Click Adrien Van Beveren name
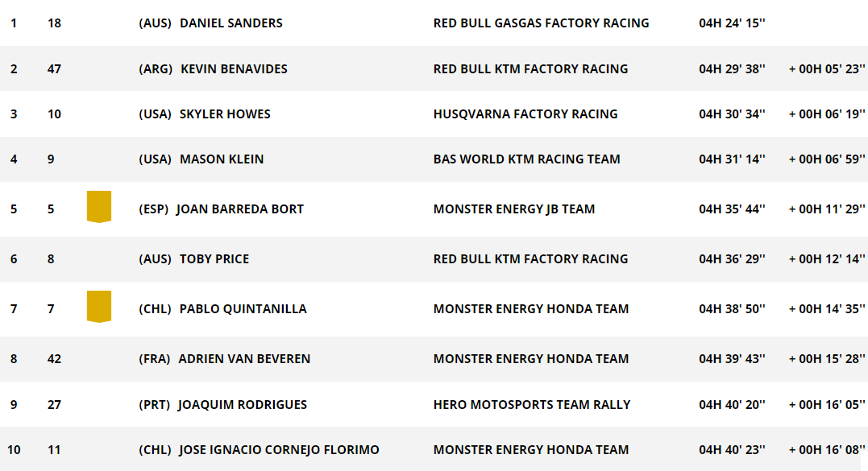 [244, 359]
